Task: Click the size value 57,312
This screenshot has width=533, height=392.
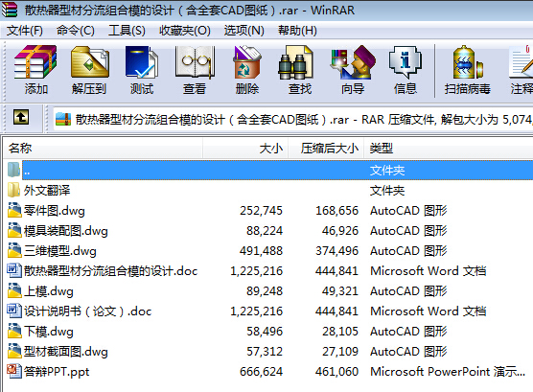Action: (265, 352)
